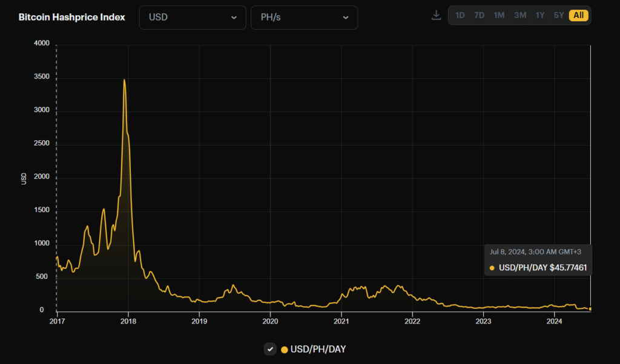Switch to the 1M time range
The image size is (620, 364).
pos(499,15)
